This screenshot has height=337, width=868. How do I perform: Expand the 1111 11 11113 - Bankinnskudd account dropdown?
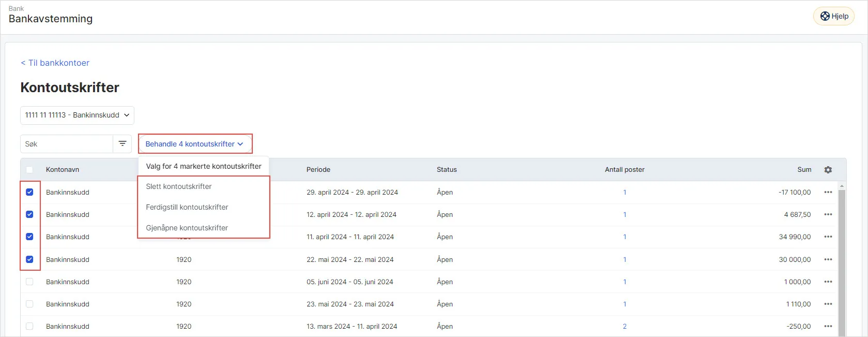(77, 115)
